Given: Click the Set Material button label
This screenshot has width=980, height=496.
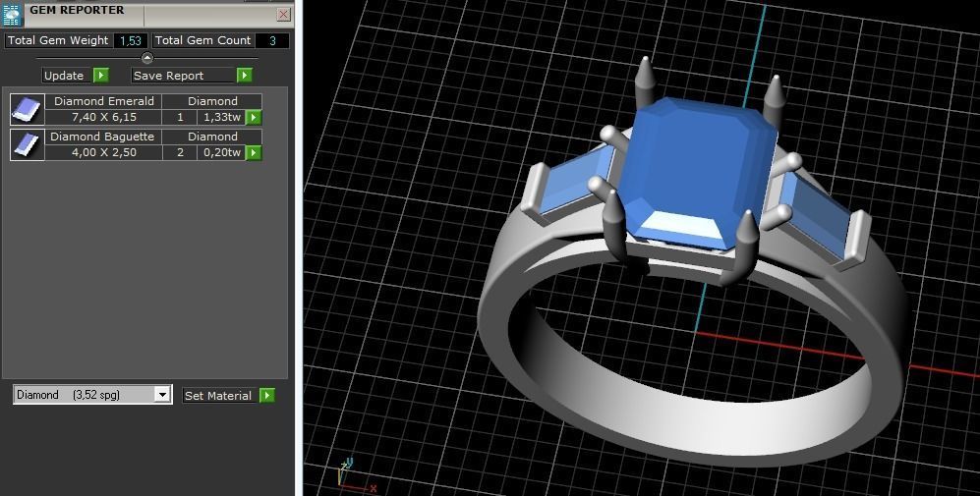Looking at the screenshot, I should coord(219,396).
